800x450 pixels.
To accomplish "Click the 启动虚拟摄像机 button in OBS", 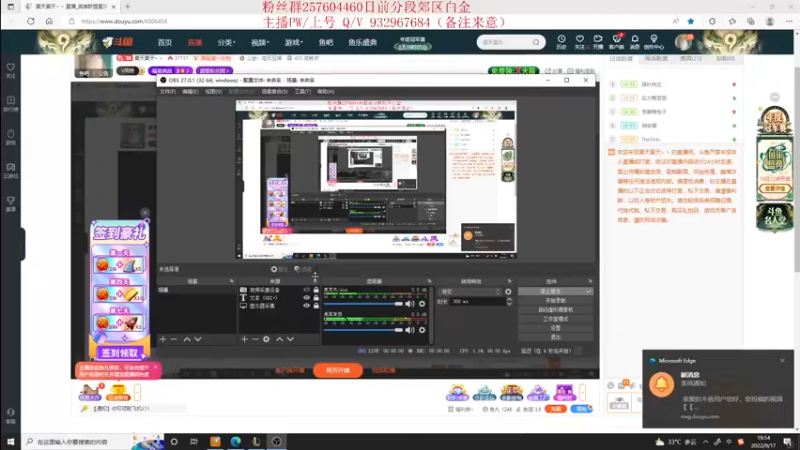I will [556, 310].
